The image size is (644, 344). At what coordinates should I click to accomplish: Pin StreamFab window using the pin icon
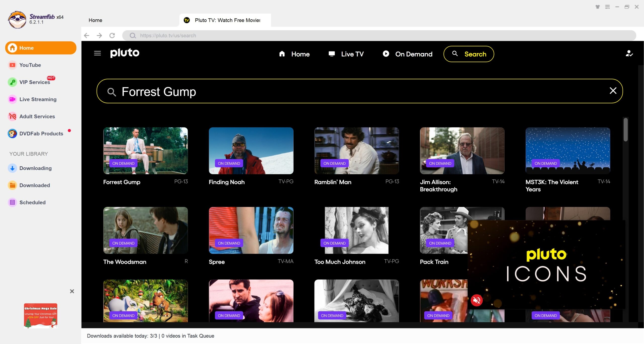click(x=597, y=7)
